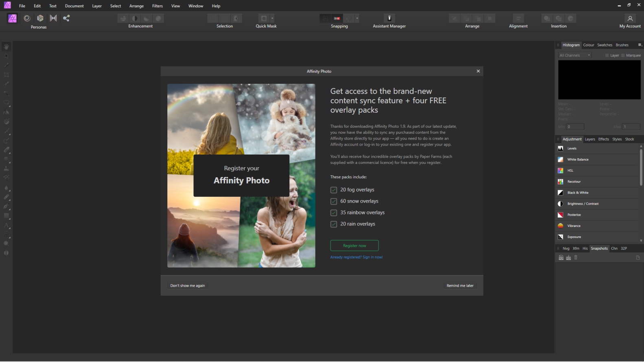Open the Filters menu

[157, 6]
